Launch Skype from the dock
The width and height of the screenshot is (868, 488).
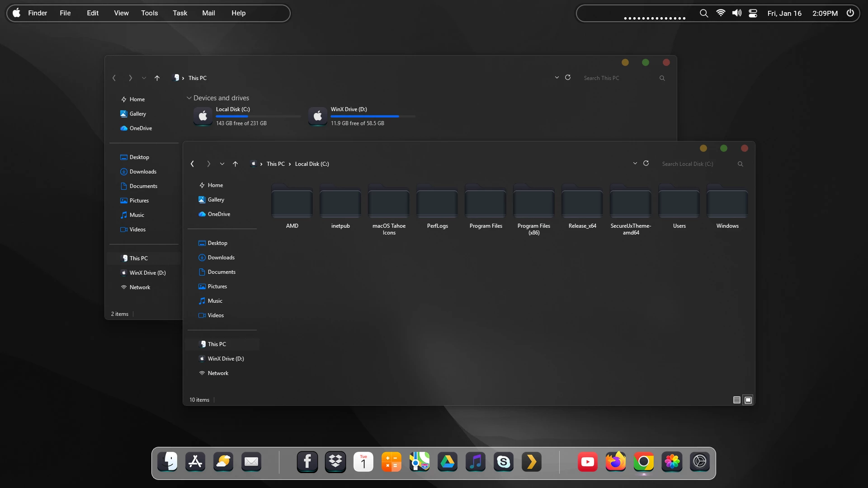(x=504, y=462)
